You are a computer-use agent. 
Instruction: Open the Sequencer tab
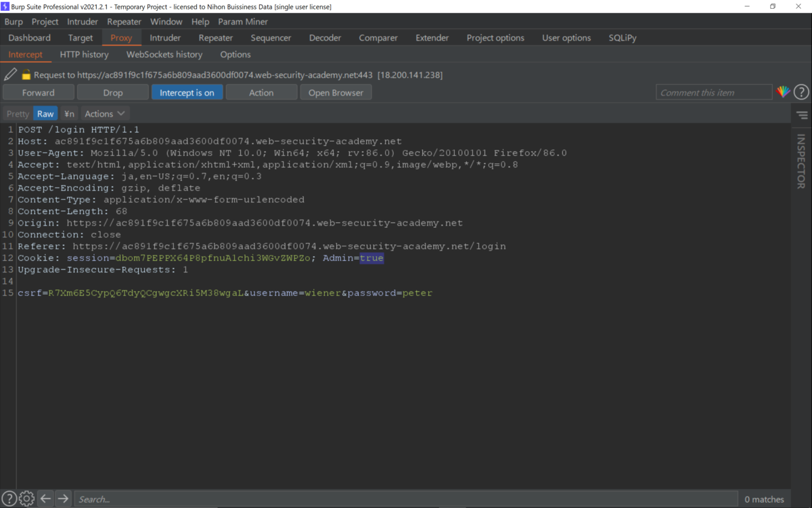(x=271, y=38)
